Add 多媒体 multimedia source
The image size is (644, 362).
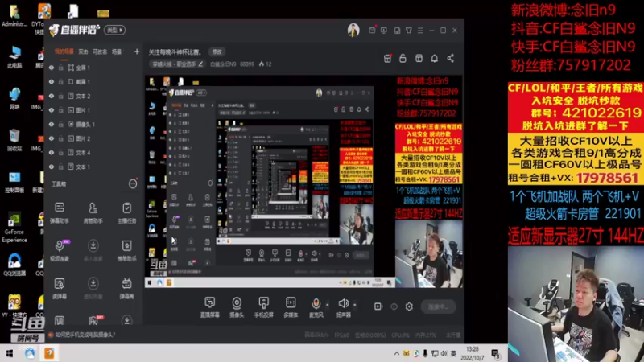coord(291,307)
